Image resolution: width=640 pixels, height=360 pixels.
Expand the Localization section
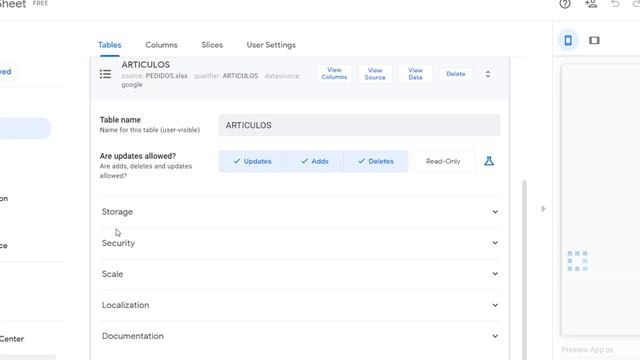(x=300, y=305)
